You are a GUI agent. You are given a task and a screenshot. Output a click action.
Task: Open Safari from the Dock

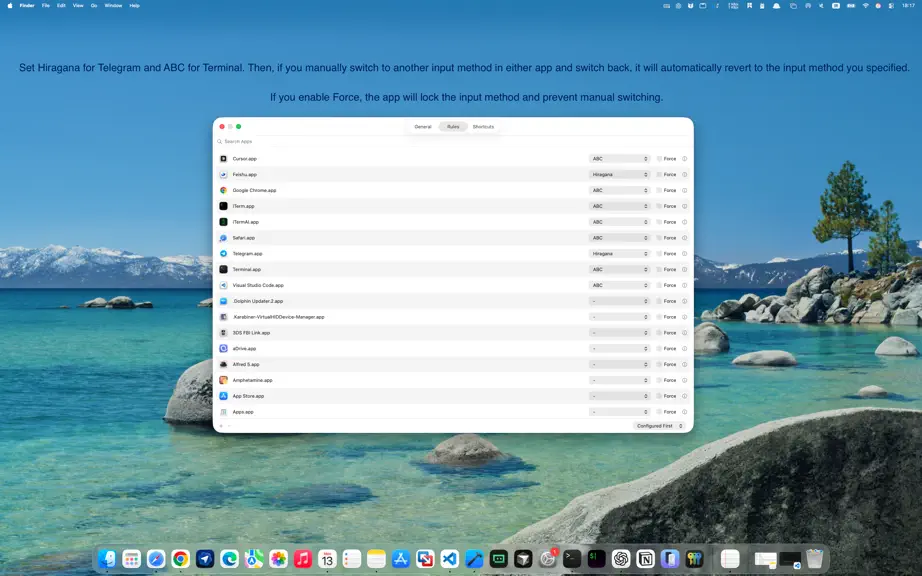pyautogui.click(x=156, y=558)
